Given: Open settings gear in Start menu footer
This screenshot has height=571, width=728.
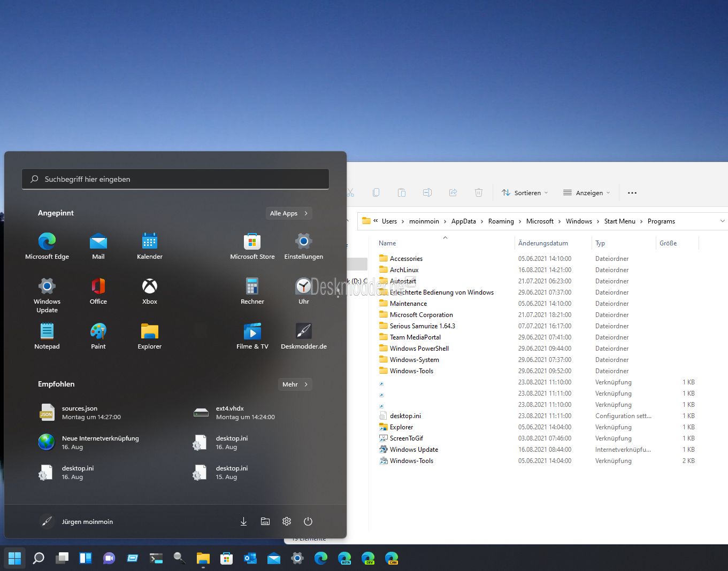Looking at the screenshot, I should point(287,521).
